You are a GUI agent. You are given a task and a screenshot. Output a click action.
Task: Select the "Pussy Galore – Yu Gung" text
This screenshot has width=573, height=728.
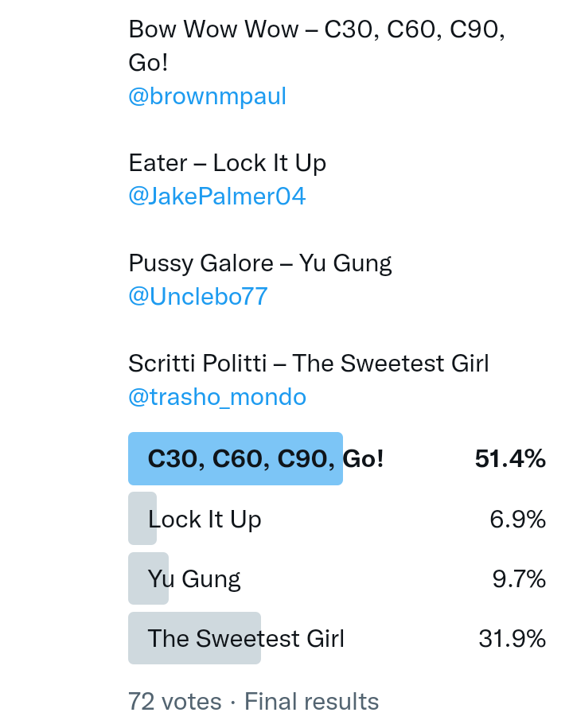[x=259, y=263]
